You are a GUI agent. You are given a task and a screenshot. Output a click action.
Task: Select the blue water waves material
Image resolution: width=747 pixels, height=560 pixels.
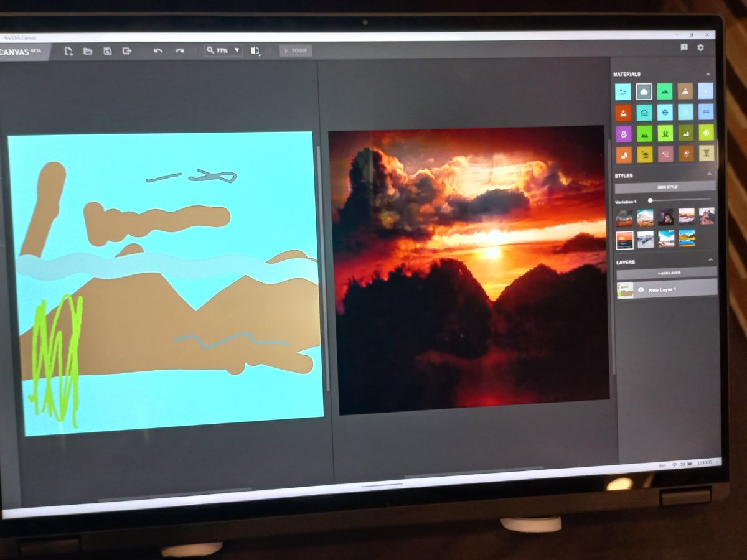pos(706,111)
